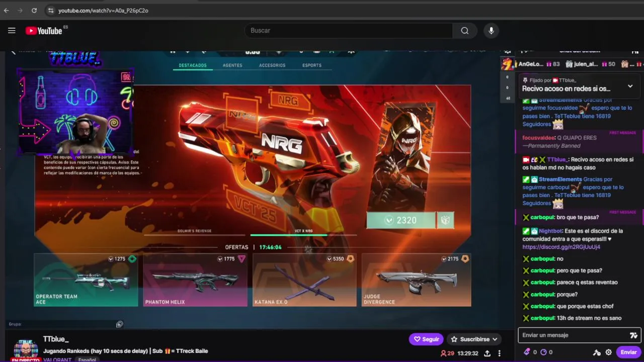Click the focusvaldee username in chat
This screenshot has height=362, width=644.
538,138
